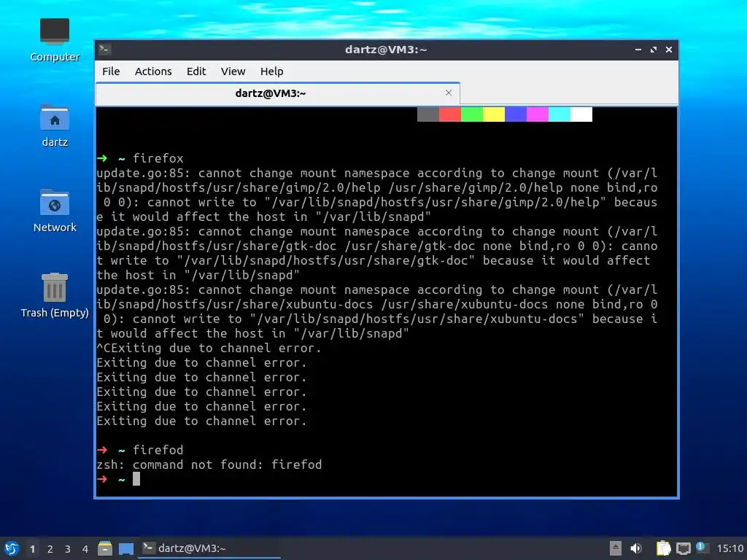This screenshot has height=560, width=747.
Task: Open the Help menu
Action: click(271, 71)
